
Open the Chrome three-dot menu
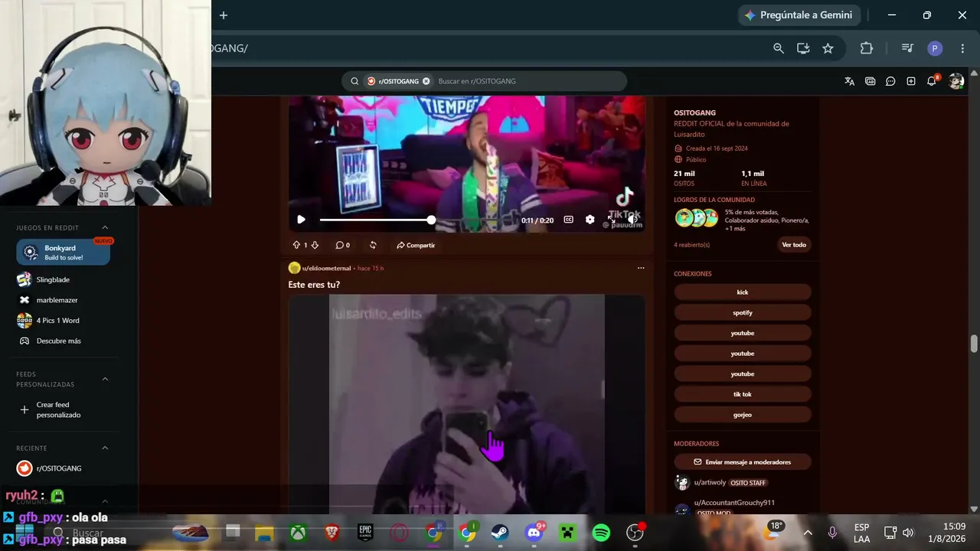point(962,48)
